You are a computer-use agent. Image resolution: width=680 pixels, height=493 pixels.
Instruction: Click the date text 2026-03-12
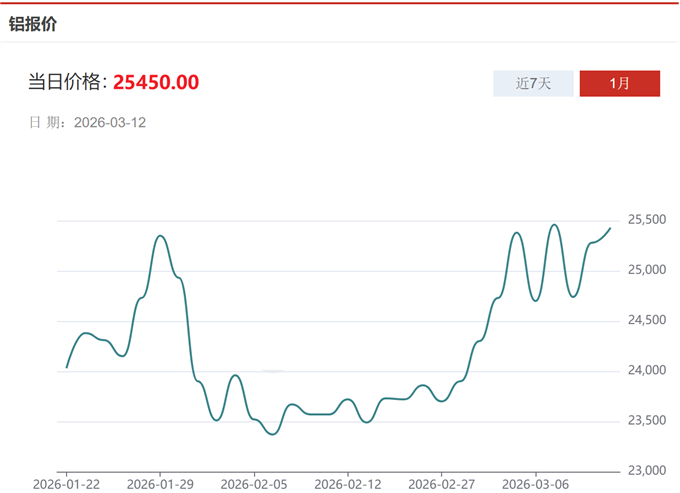(110, 123)
